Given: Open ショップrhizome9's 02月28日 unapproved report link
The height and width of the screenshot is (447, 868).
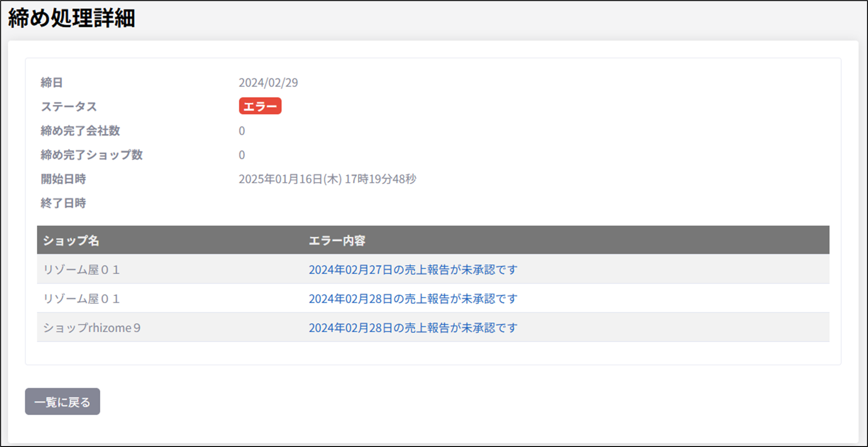Looking at the screenshot, I should (412, 328).
